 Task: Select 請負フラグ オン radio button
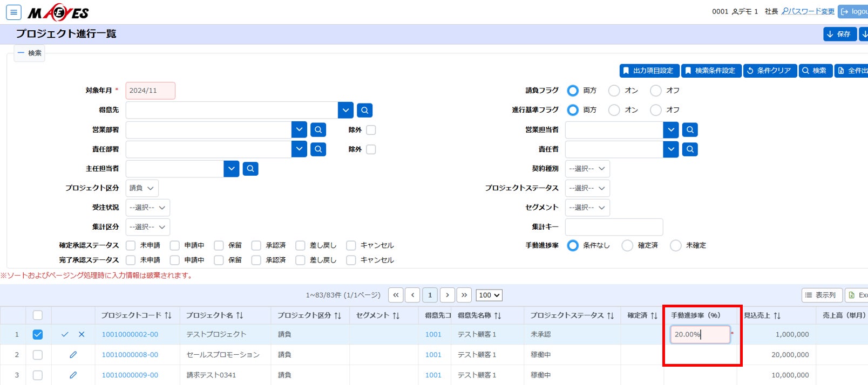614,91
